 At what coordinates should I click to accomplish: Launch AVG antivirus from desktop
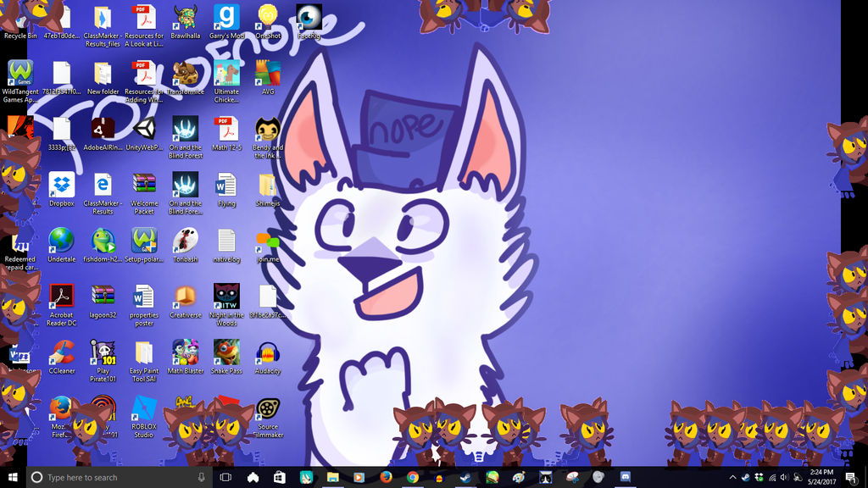click(x=268, y=78)
